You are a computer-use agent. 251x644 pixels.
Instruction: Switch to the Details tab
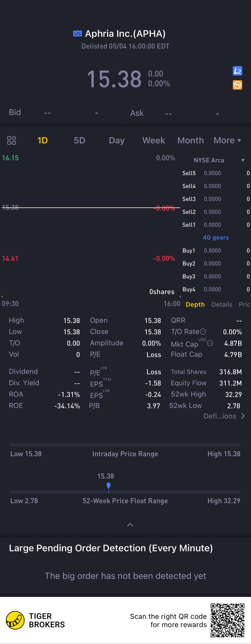(222, 304)
